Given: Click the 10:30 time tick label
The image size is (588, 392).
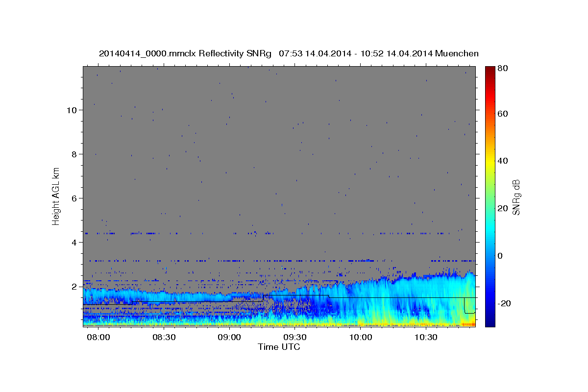Looking at the screenshot, I should pyautogui.click(x=426, y=338).
